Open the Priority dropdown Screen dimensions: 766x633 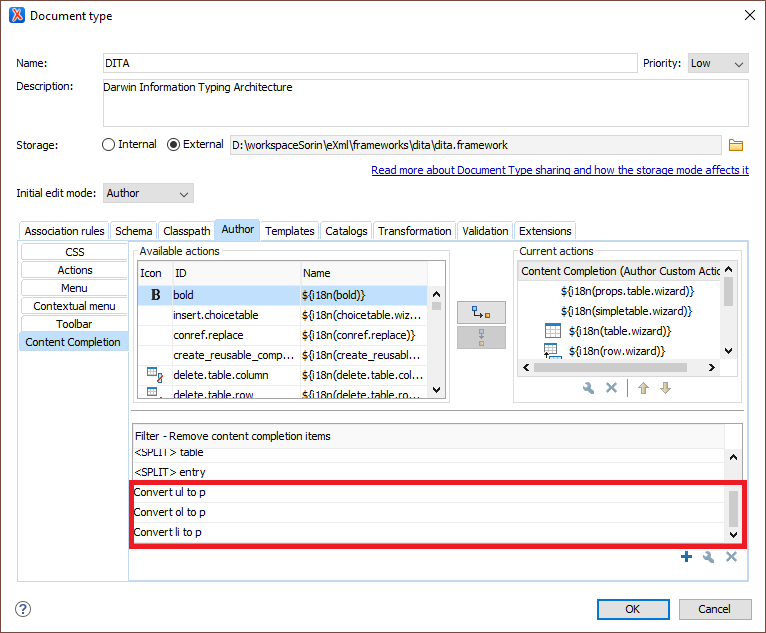[x=718, y=63]
